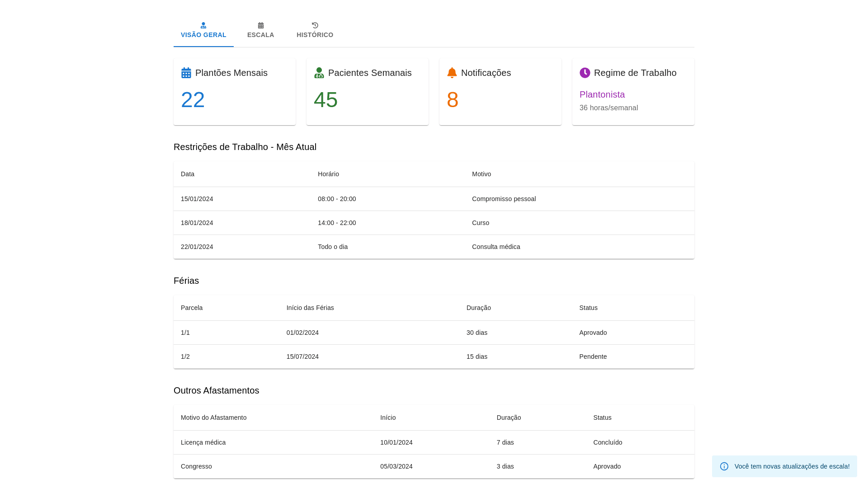Select the 15/01/2024 restriction row

[434, 199]
